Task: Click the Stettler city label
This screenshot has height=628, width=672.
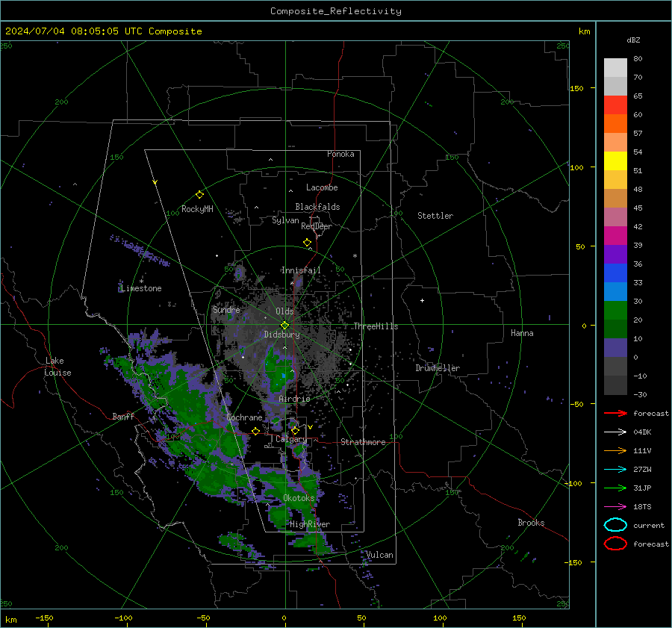Action: pyautogui.click(x=435, y=216)
